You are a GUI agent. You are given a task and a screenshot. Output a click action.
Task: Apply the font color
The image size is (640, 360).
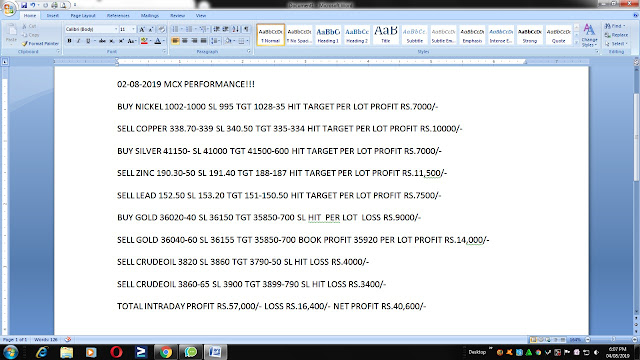coord(158,41)
